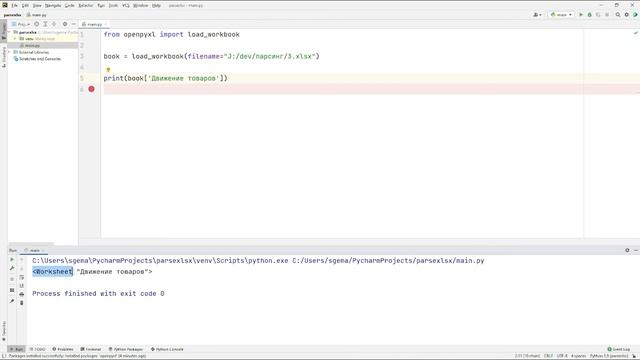Click the JetBrains Toolbox icon
This screenshot has height=360, width=640.
(x=635, y=15)
